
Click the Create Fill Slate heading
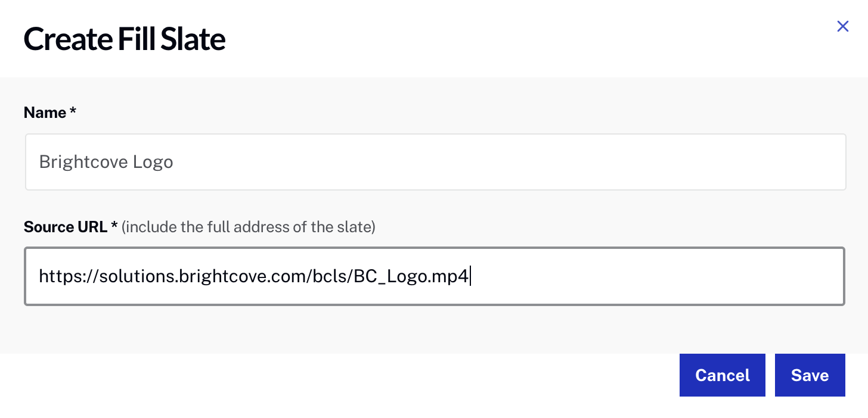click(124, 39)
